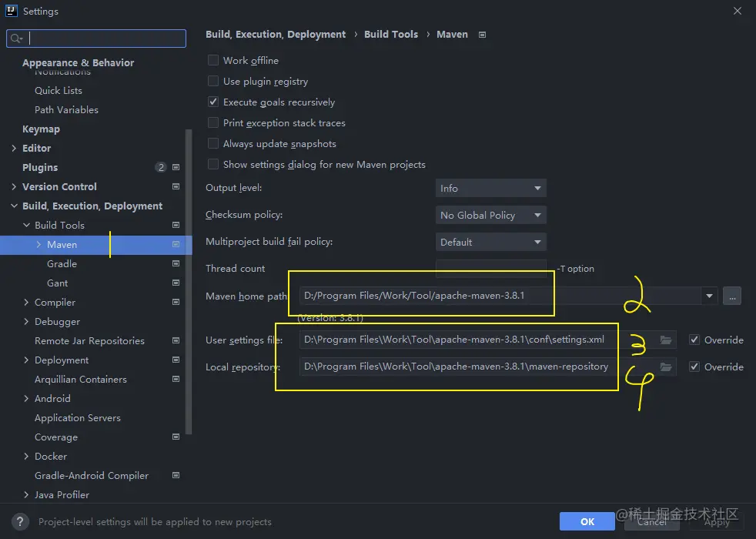Click project-level icon beside Version Control
This screenshot has height=539, width=756.
(x=176, y=186)
